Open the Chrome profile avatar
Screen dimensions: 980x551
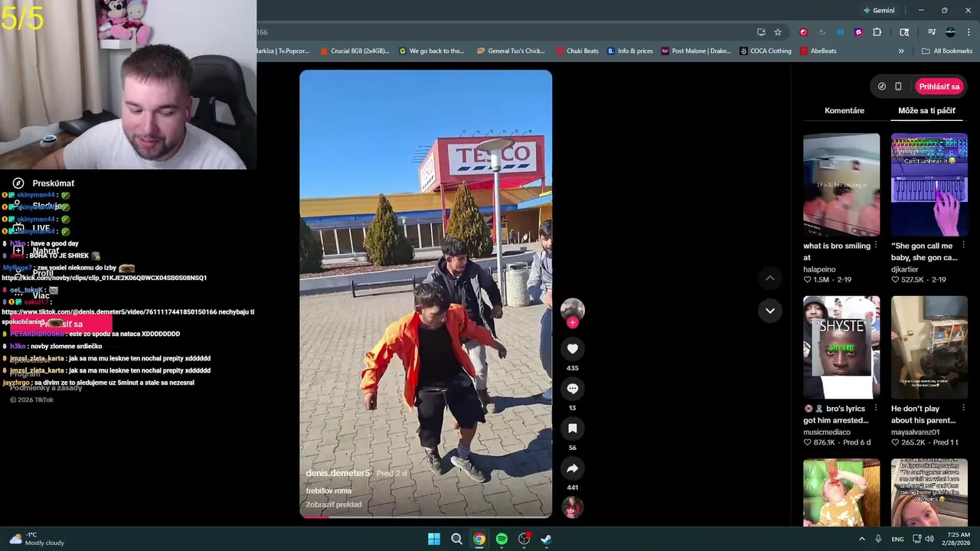click(x=950, y=32)
